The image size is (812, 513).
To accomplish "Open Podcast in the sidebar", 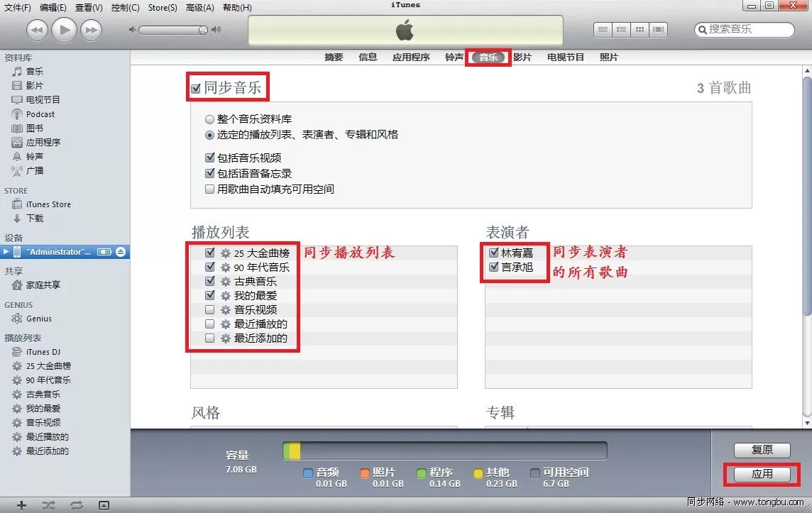I will 40,114.
